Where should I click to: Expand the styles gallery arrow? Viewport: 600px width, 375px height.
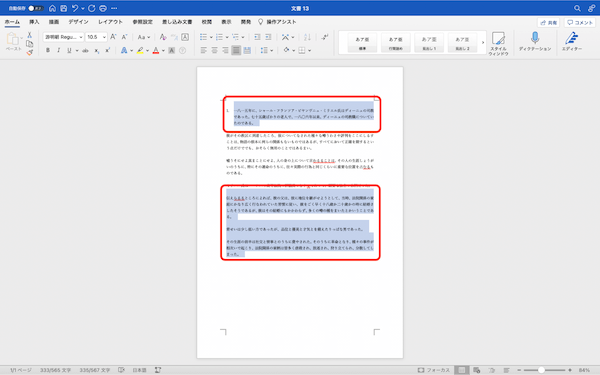[483, 42]
